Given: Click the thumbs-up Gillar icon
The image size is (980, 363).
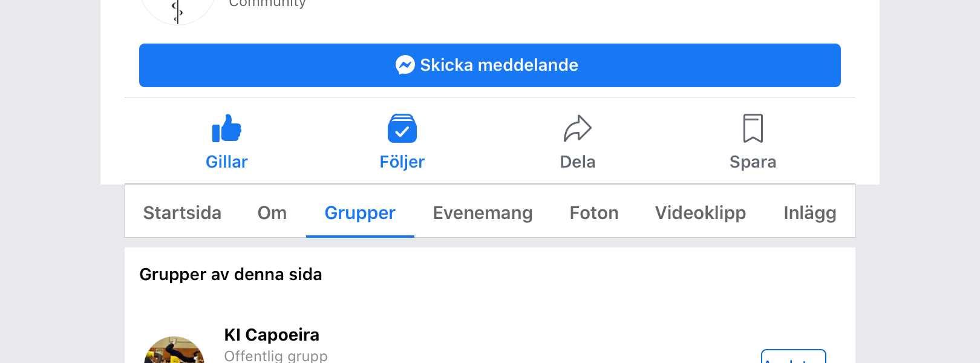Looking at the screenshot, I should tap(227, 128).
